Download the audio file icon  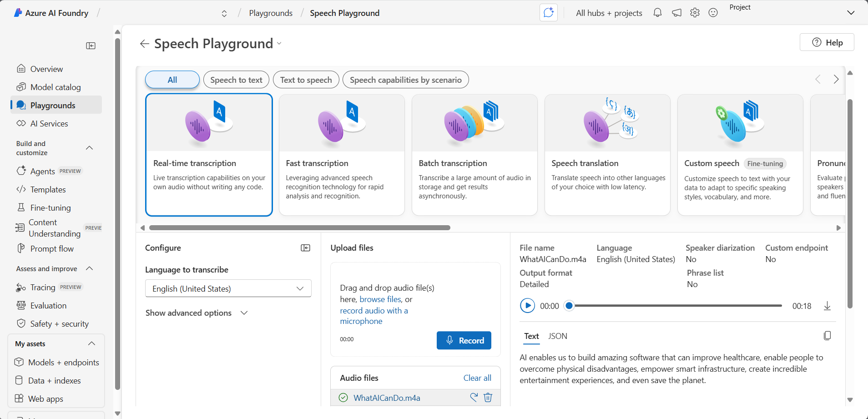(x=827, y=306)
